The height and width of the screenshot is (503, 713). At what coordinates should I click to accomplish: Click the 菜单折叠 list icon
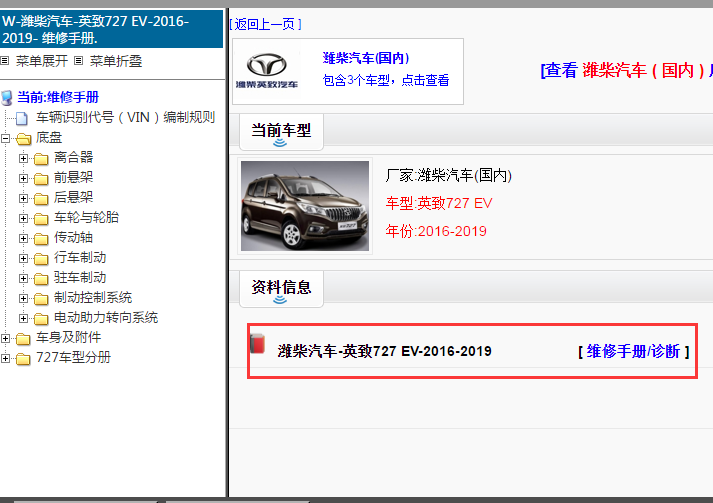[x=79, y=60]
